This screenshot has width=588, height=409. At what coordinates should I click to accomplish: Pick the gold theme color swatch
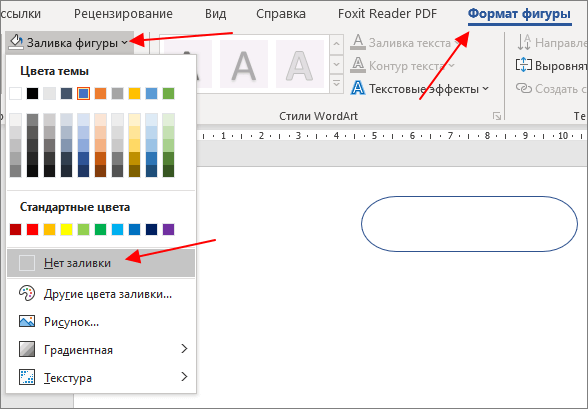pyautogui.click(x=134, y=93)
